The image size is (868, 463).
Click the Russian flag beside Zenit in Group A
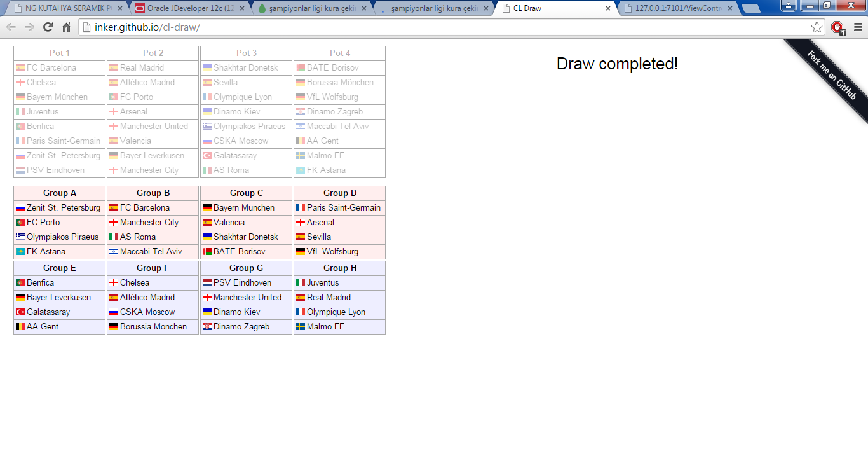click(20, 208)
